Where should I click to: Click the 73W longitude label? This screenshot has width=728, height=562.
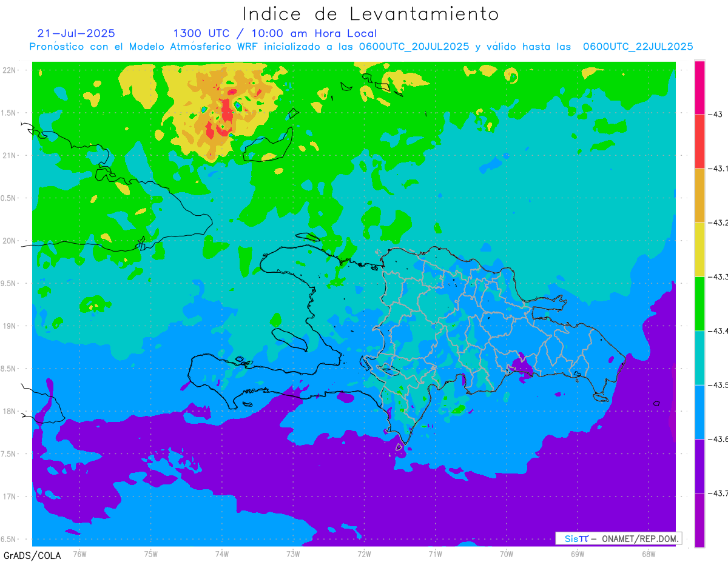click(293, 554)
